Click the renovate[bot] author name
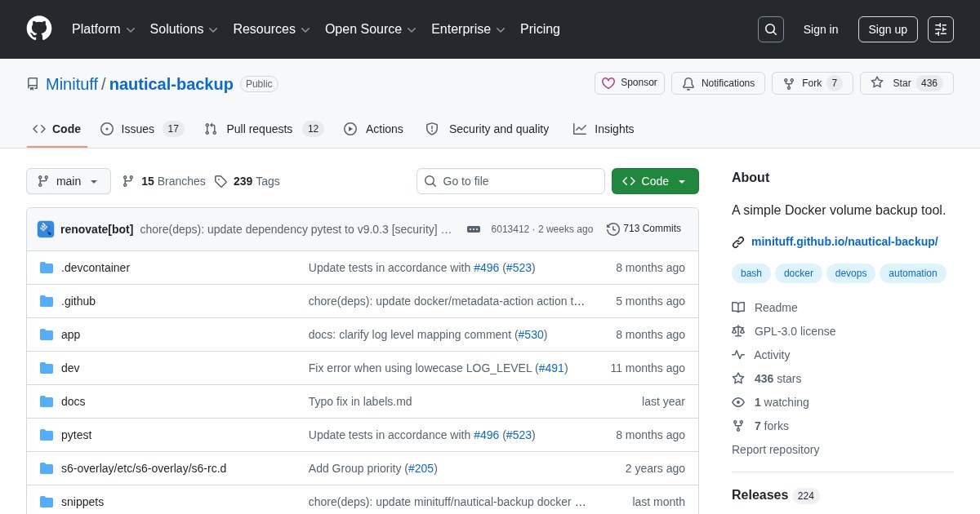This screenshot has height=514, width=980. click(x=96, y=229)
